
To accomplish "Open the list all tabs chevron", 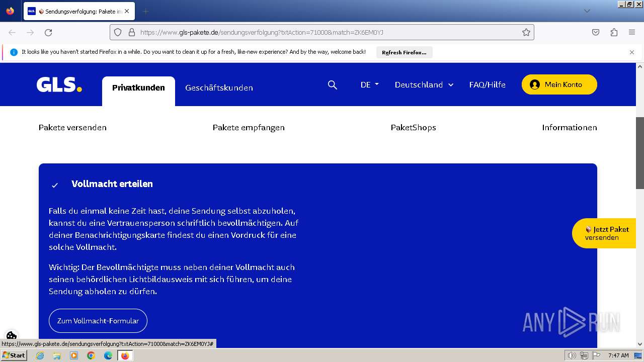I will 587,11.
